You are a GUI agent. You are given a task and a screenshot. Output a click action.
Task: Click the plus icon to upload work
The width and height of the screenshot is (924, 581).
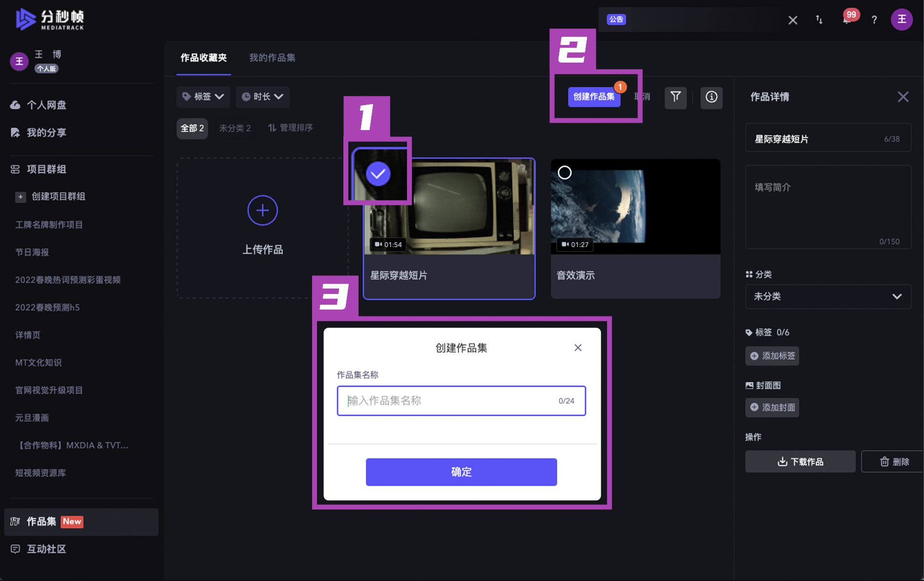pos(262,210)
